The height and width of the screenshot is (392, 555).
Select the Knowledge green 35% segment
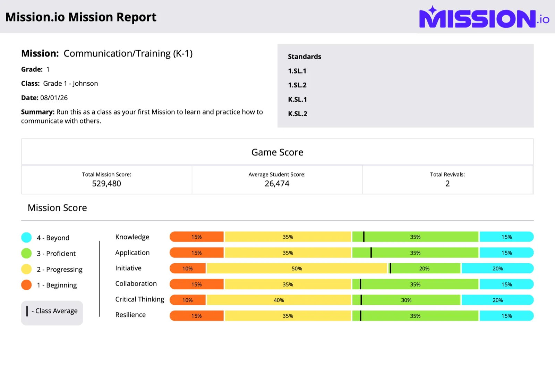(415, 237)
